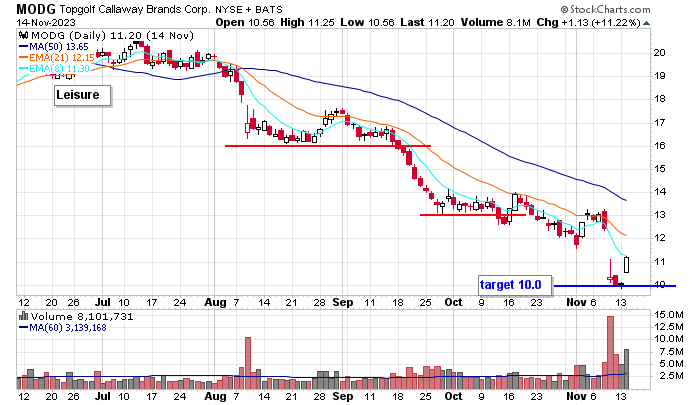Screen dimensions: 700x405
Task: Select the MA(50) 13.65 legend entry
Action: (59, 46)
